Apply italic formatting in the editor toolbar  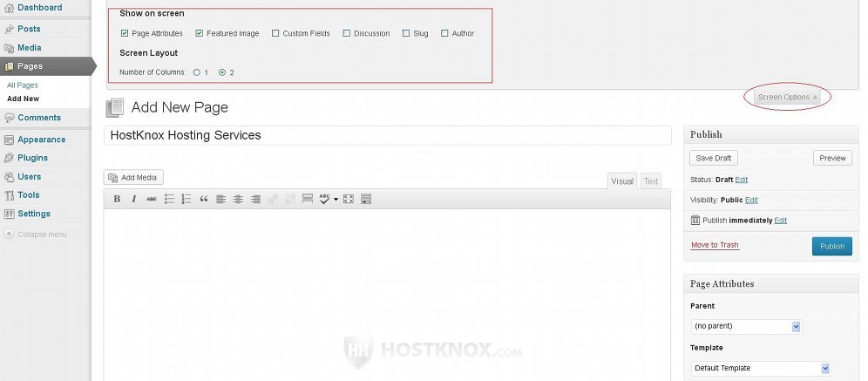(133, 199)
